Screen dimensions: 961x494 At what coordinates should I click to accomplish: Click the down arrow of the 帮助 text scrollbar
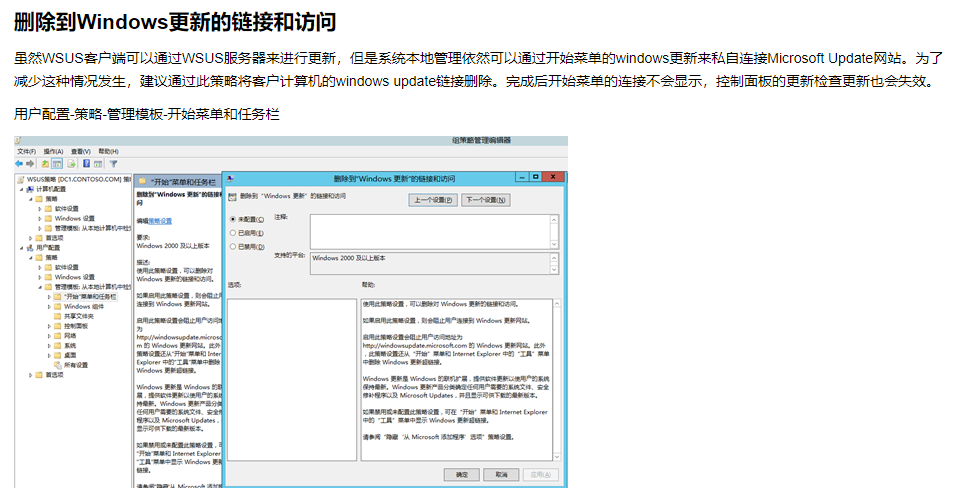pos(557,457)
